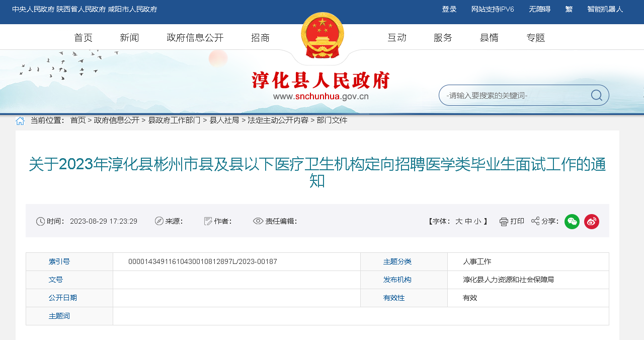
Task: Open 首页 in main navigation
Action: 84,38
